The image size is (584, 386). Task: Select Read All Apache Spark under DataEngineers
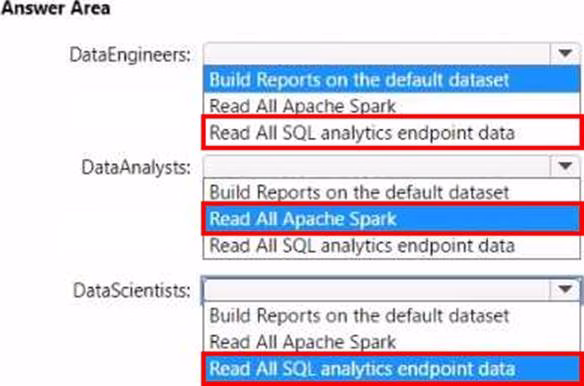(x=391, y=106)
